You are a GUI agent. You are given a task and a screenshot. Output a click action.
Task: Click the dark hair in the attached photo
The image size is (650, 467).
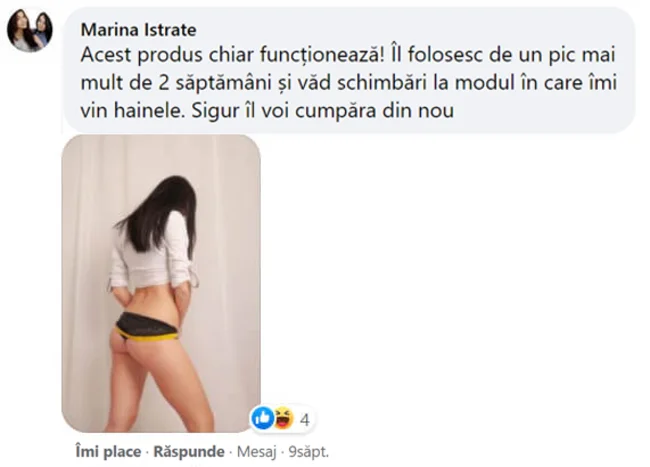click(x=164, y=211)
